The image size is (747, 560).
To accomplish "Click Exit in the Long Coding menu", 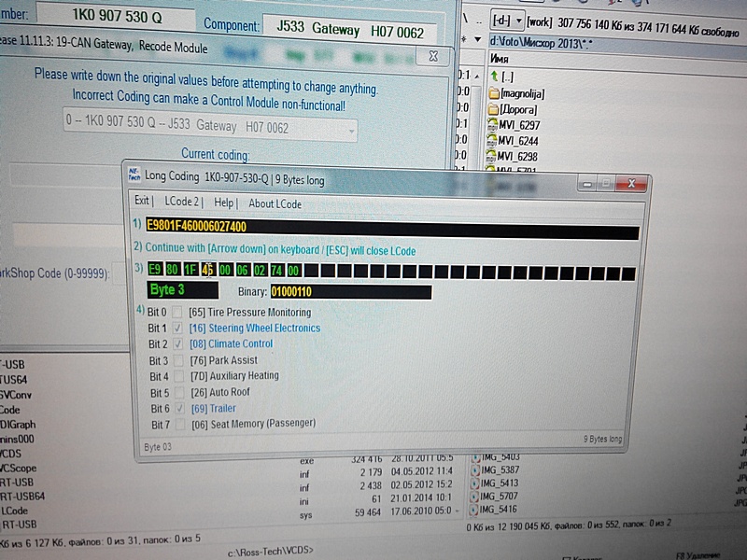I will click(x=142, y=201).
